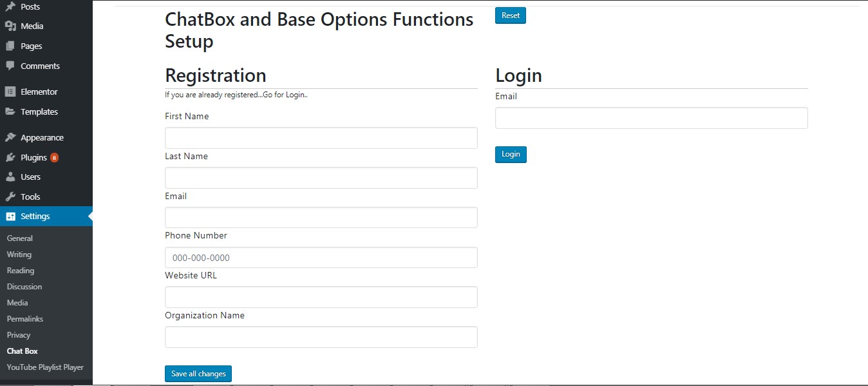Click the Appearance paintbrush icon
Image resolution: width=868 pixels, height=386 pixels.
10,137
